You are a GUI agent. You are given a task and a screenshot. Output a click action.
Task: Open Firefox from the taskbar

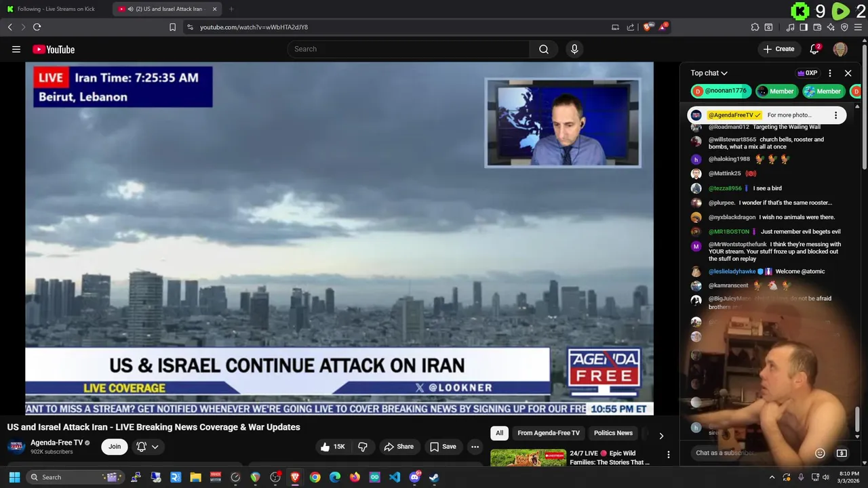(355, 477)
